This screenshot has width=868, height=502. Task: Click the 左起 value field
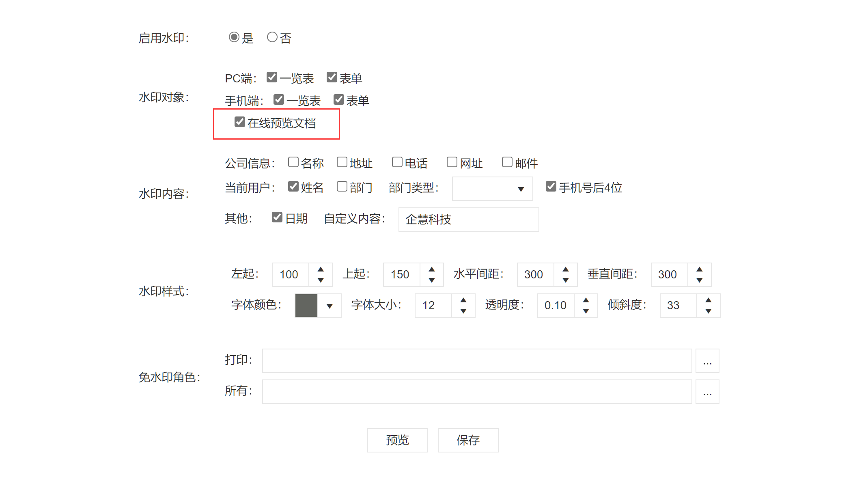(291, 275)
